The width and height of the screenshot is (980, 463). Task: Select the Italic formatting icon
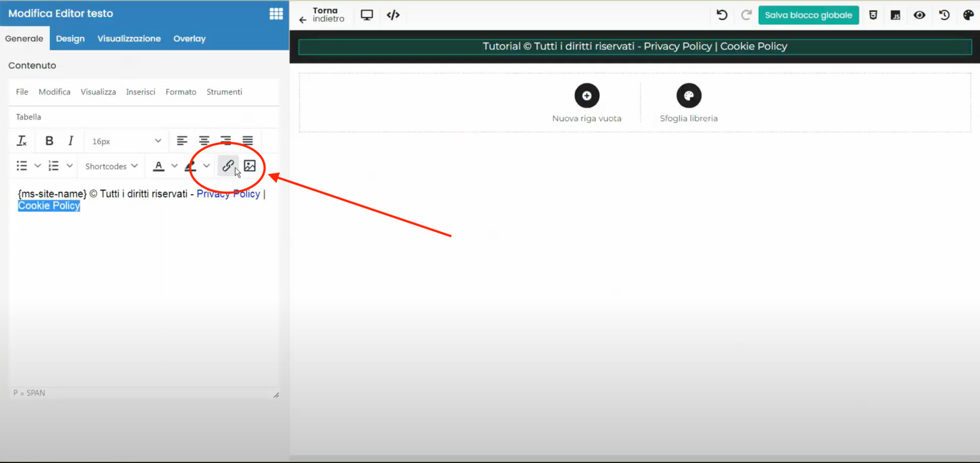pyautogui.click(x=71, y=141)
